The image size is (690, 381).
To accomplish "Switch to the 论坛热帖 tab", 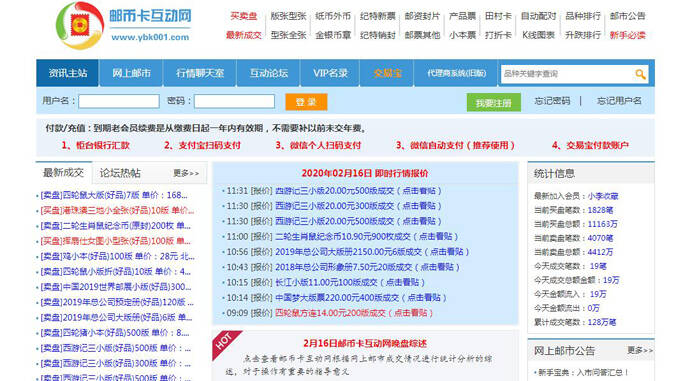I will coord(120,173).
